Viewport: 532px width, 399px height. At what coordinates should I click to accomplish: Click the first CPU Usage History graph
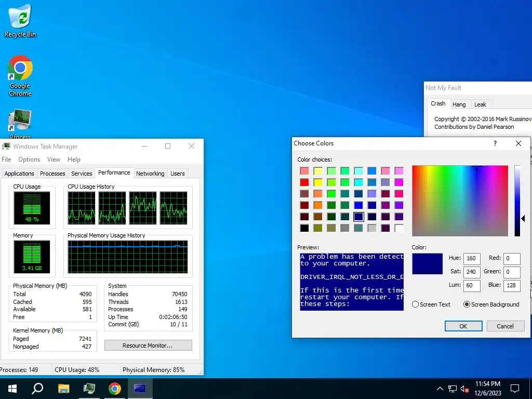coord(82,208)
